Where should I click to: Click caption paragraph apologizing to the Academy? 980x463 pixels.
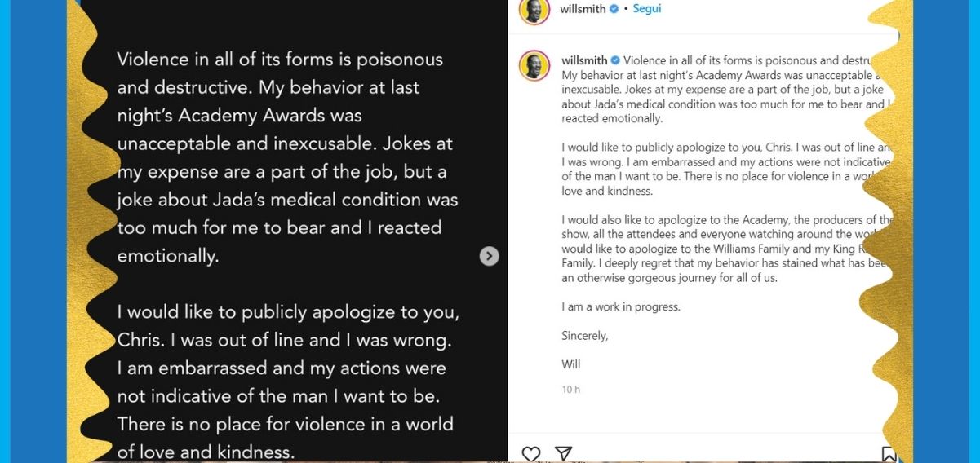(718, 249)
